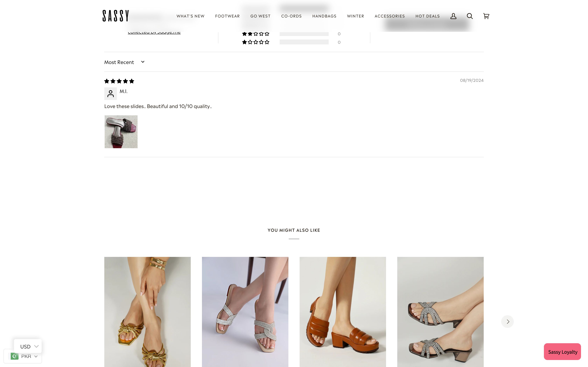Go to HANDBAGS menu item
This screenshot has height=367, width=588.
coord(324,16)
